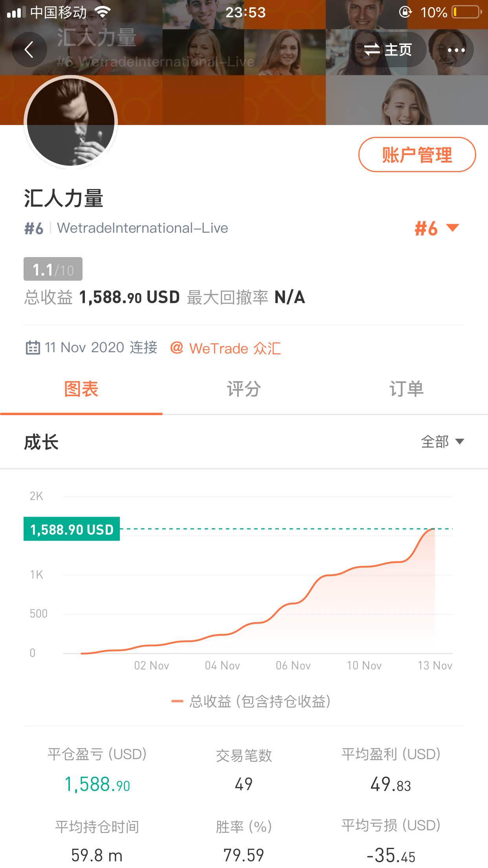Open the 账户管理 account management button
Viewport: 488px width, 868px height.
click(x=417, y=154)
